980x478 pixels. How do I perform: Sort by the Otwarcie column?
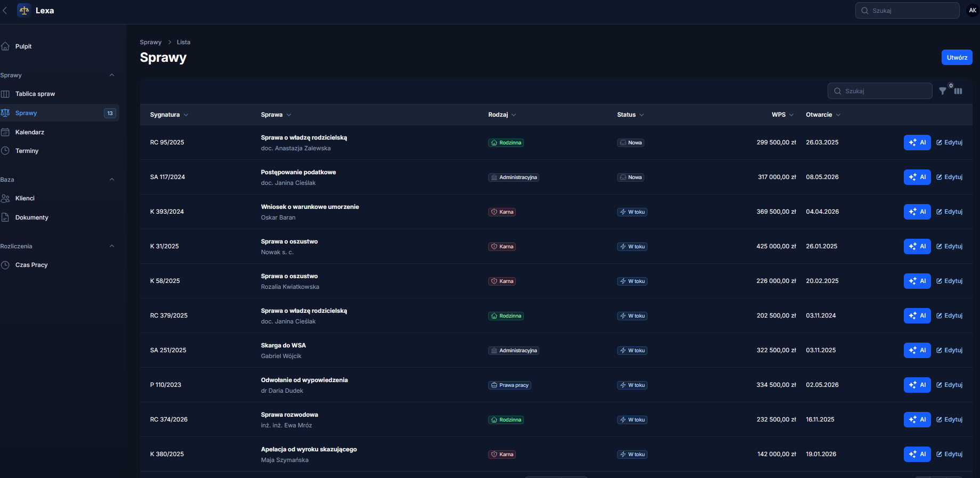pyautogui.click(x=823, y=115)
